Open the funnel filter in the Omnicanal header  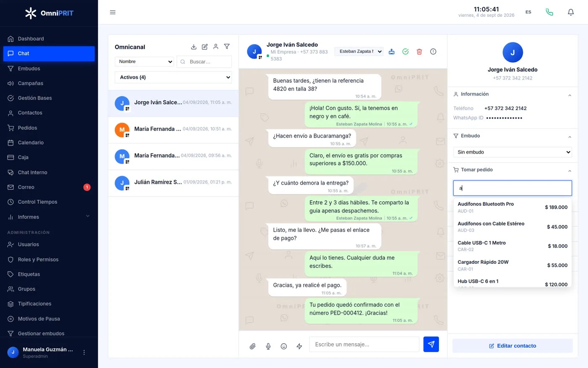(227, 47)
